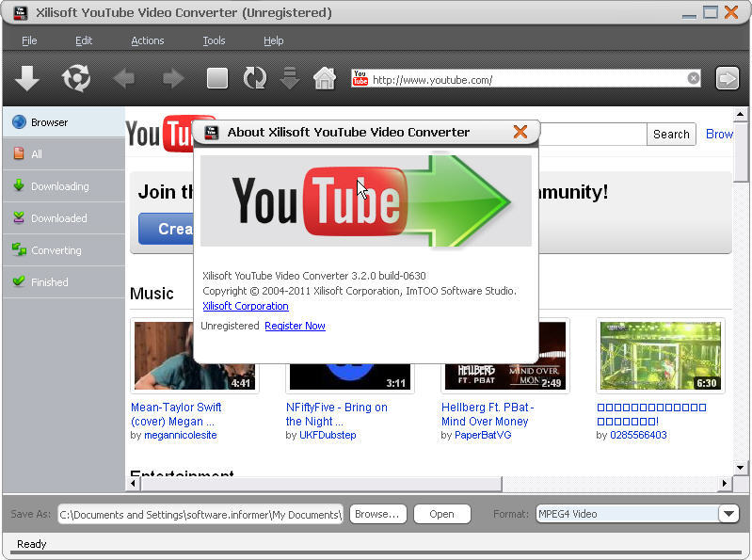
Task: Click the YouTube search input field
Action: 593,135
